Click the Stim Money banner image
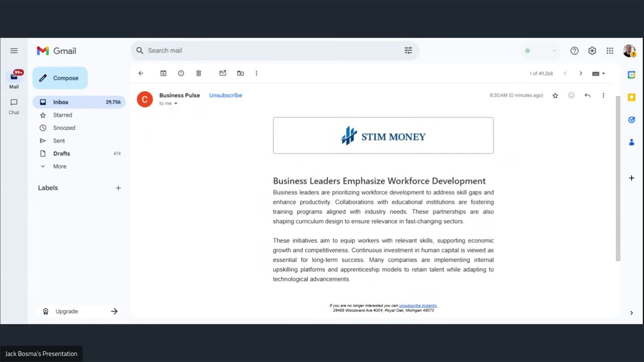This screenshot has width=644, height=362. pyautogui.click(x=383, y=136)
